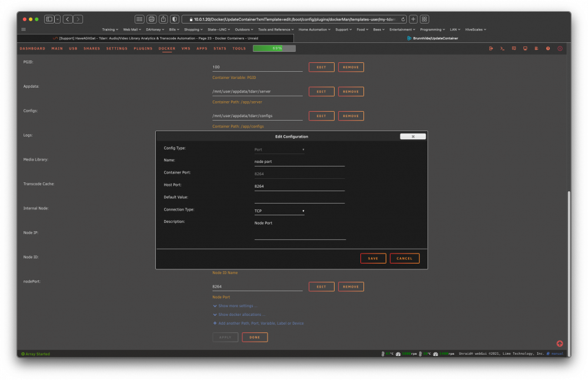
Task: Cancel the Edit Configuration dialog
Action: click(405, 258)
